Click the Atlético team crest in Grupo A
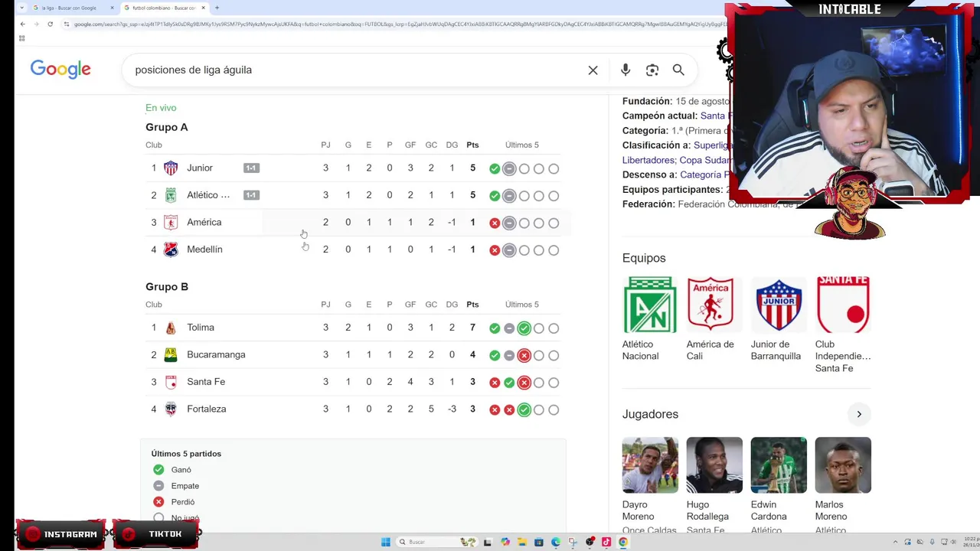The image size is (980, 551). [x=171, y=195]
